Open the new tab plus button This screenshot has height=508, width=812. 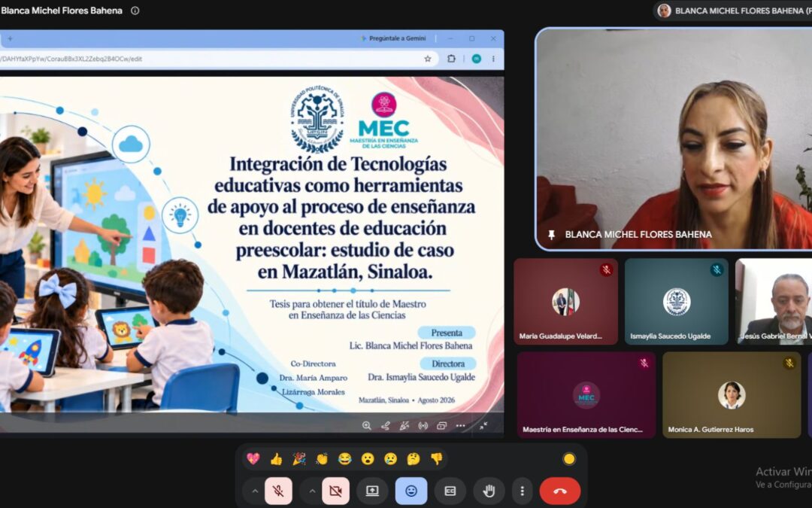(10, 39)
